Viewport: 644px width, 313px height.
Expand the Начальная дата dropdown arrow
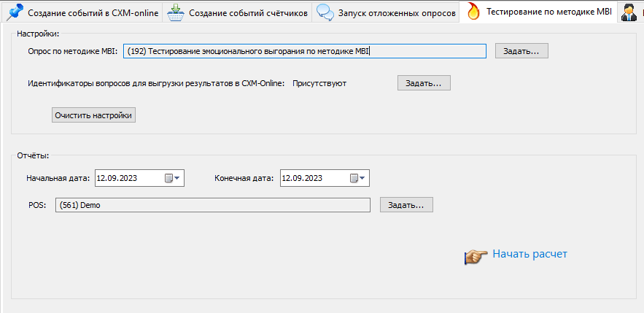pos(178,178)
